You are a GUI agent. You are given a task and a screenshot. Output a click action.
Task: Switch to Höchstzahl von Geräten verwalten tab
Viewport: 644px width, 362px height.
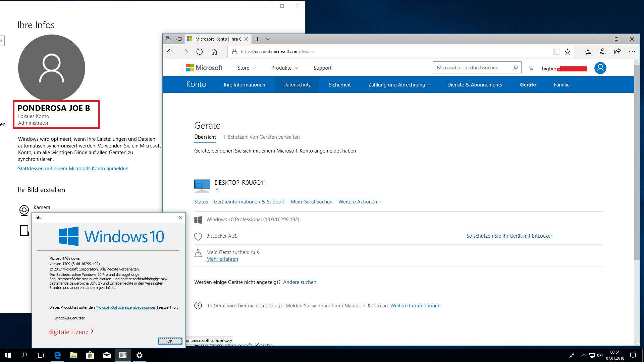pos(262,137)
